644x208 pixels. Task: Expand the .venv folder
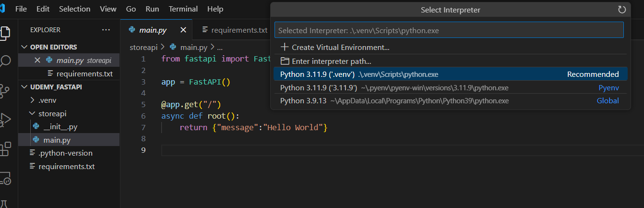(x=69, y=100)
